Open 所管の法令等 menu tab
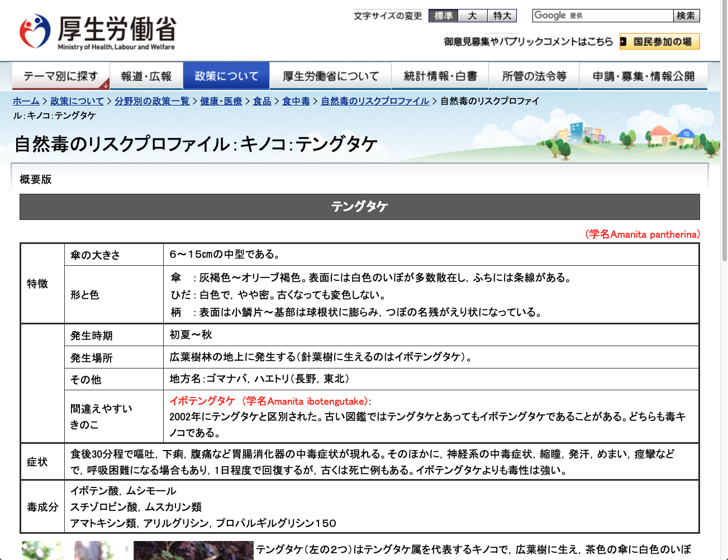The image size is (728, 560). pos(534,76)
